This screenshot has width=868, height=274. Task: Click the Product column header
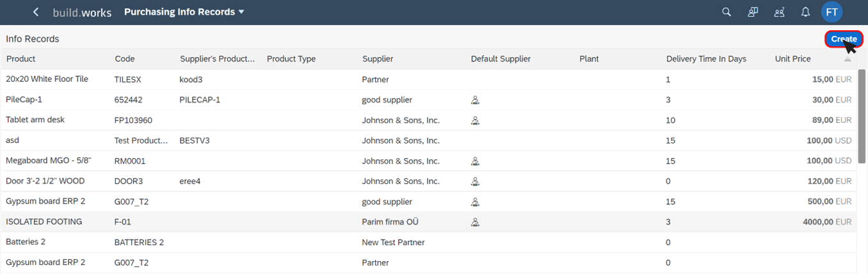point(20,59)
